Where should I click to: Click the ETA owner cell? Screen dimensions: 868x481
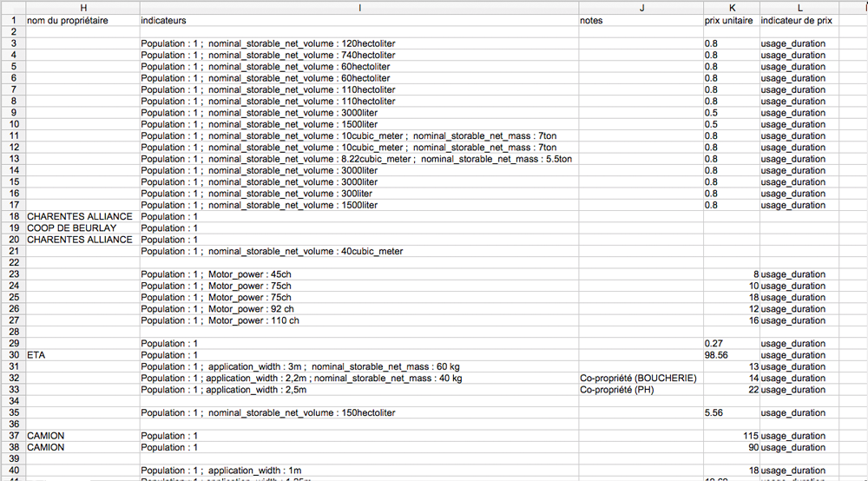[83, 355]
